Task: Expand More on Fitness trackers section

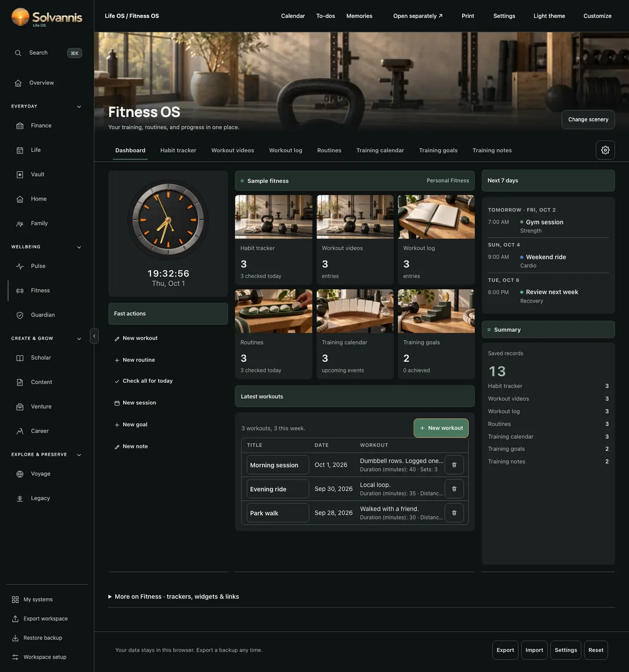Action: point(173,597)
